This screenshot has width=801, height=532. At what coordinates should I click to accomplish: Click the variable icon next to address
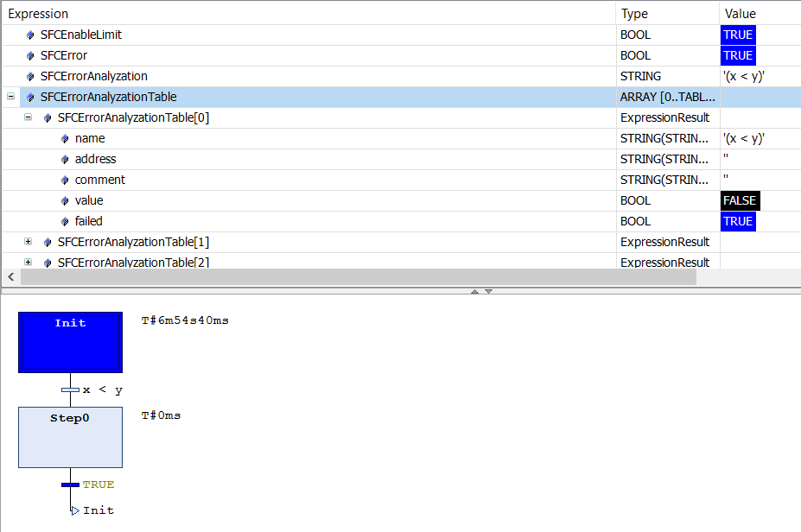(x=64, y=159)
